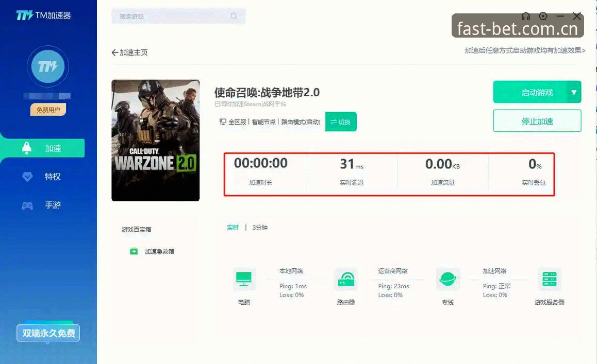The width and height of the screenshot is (597, 364).
Task: Click the 智能节点 label
Action: (x=263, y=122)
